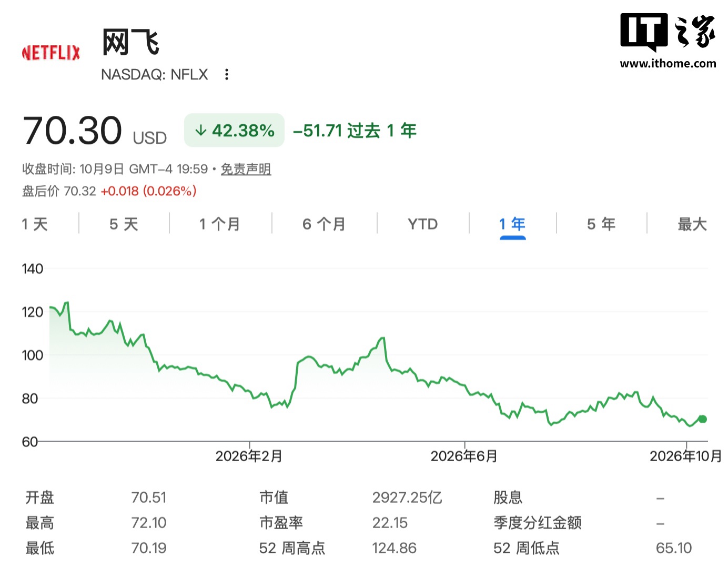The image size is (728, 577).
Task: Show the 最大 full history range
Action: click(x=692, y=224)
